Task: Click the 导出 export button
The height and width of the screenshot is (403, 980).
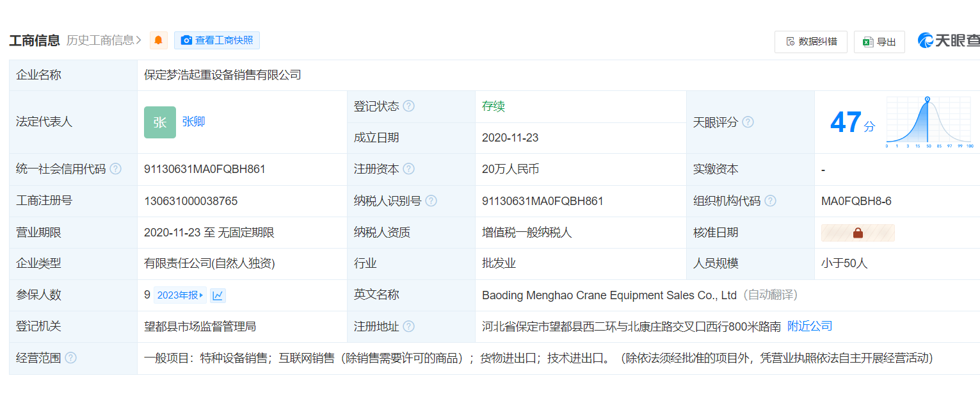Action: pyautogui.click(x=880, y=42)
